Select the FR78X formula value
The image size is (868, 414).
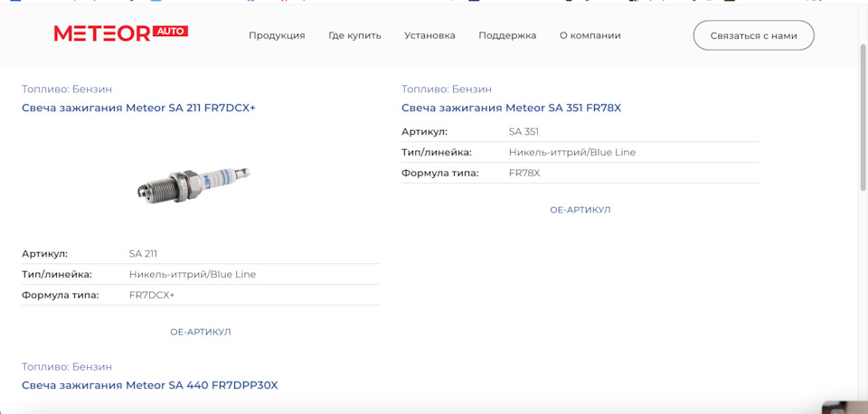tap(524, 174)
